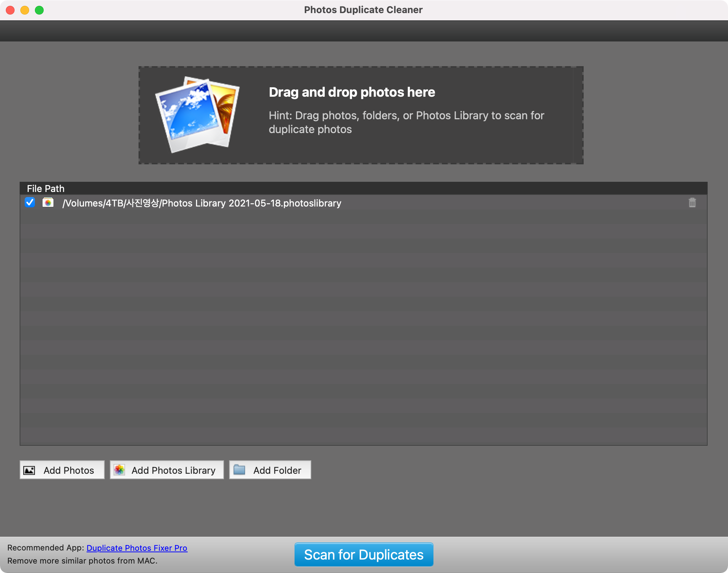Zoom window with the green button
Screen dimensions: 728x573
tap(39, 10)
